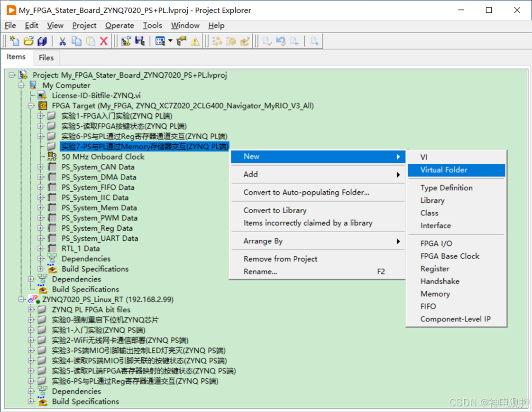Open the File menu

click(10, 26)
